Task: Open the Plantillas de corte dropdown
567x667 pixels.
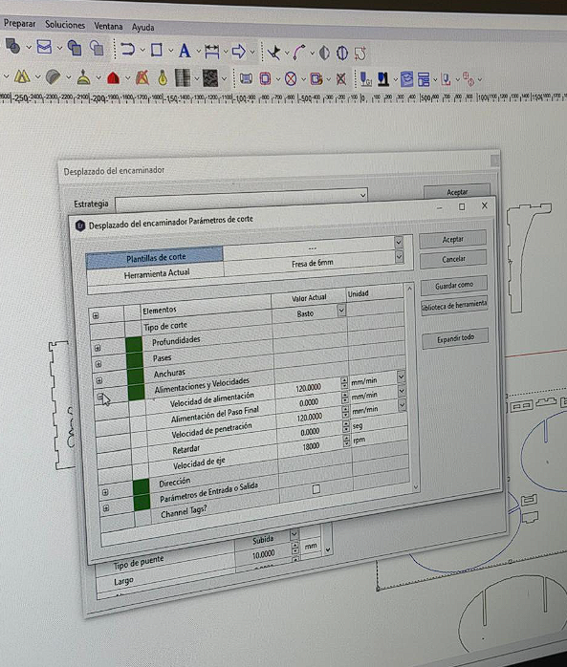Action: pyautogui.click(x=399, y=242)
